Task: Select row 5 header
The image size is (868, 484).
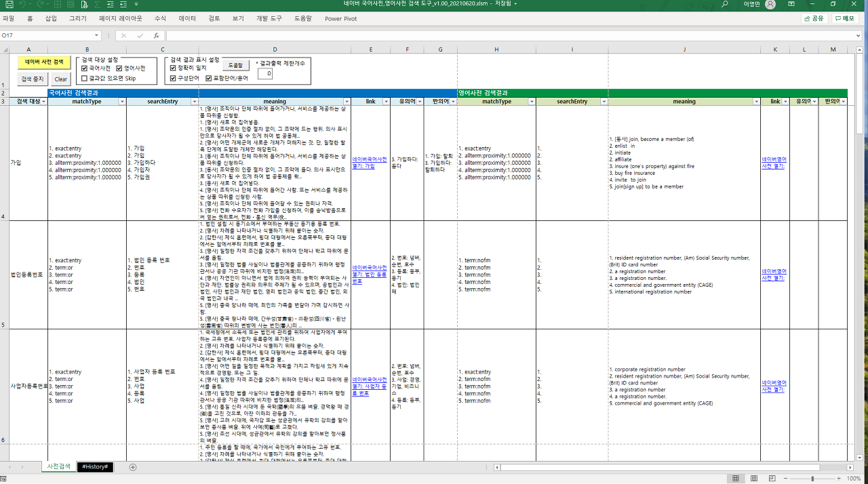Action: coord(4,275)
